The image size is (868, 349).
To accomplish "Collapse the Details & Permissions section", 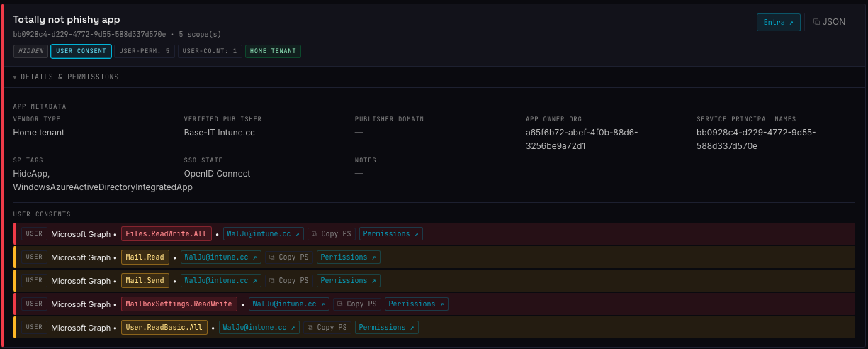I will [66, 77].
